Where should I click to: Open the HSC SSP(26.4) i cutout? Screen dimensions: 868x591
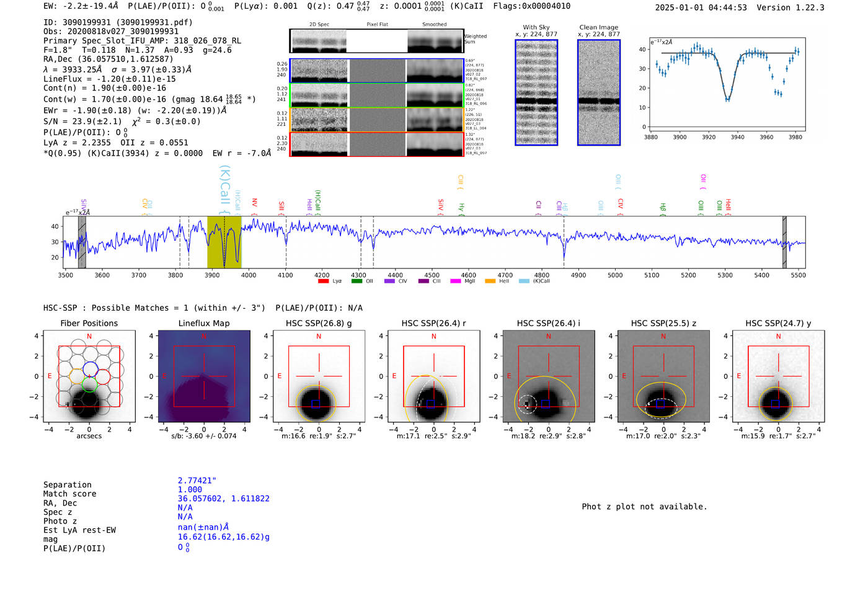click(x=549, y=376)
